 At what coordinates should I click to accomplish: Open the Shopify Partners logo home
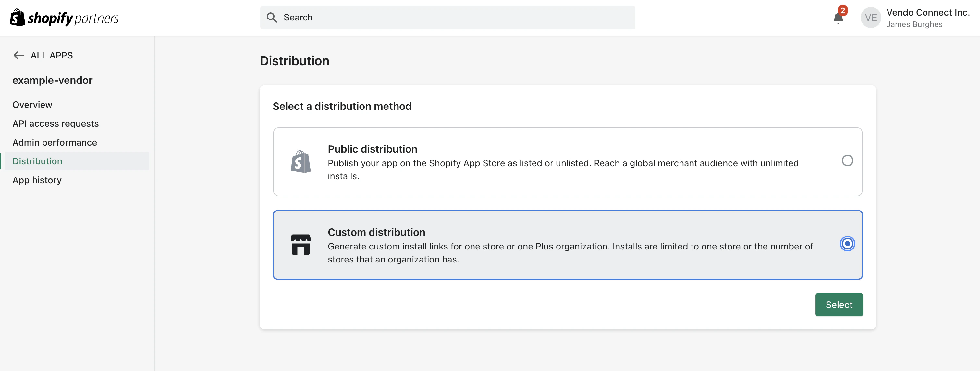[64, 18]
